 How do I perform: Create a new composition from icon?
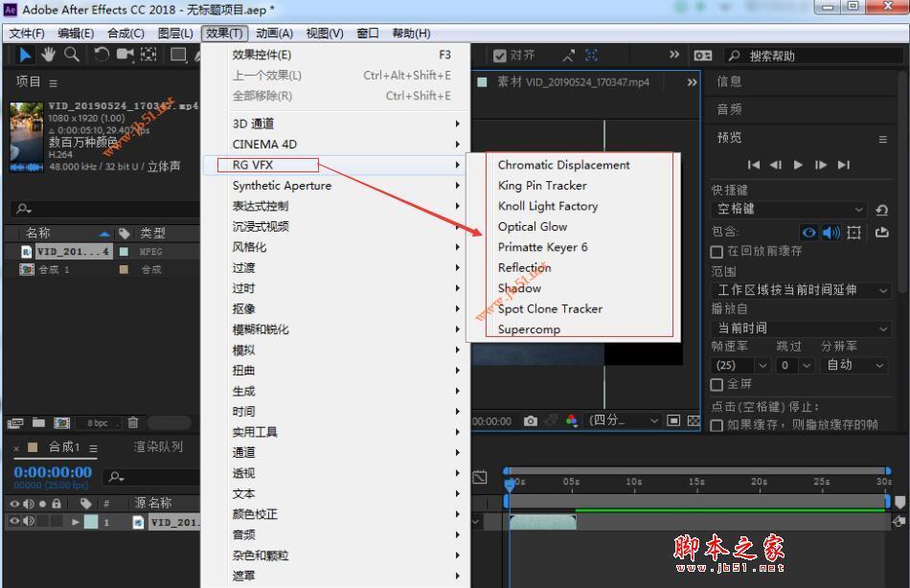61,423
